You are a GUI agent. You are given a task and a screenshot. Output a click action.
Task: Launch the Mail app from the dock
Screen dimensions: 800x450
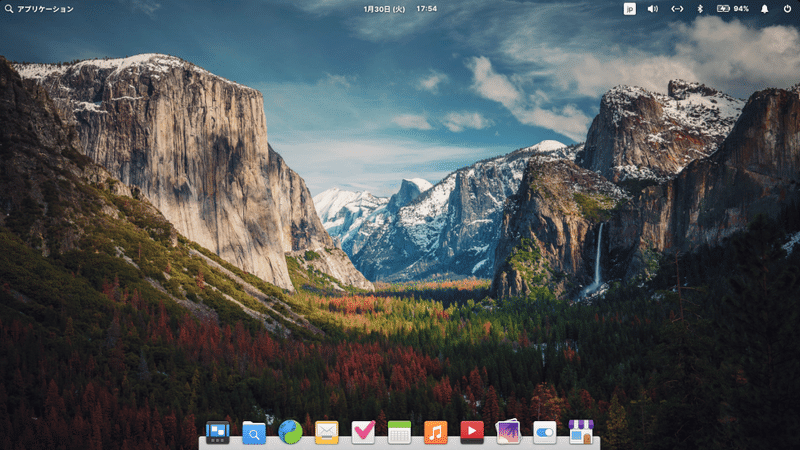(x=327, y=432)
